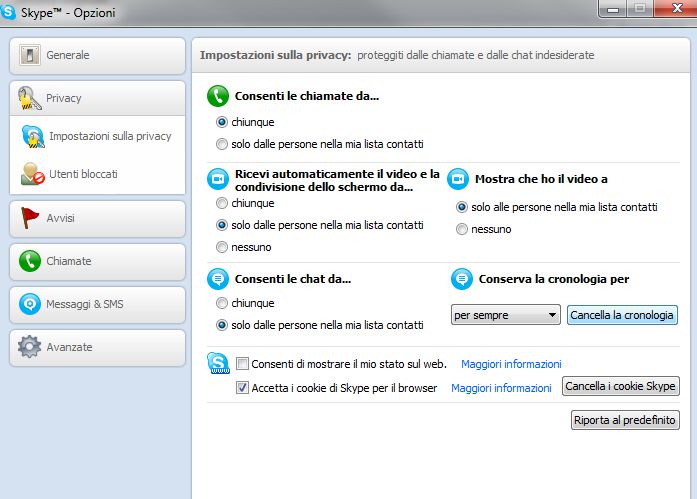Open the Generale section

pyautogui.click(x=97, y=56)
